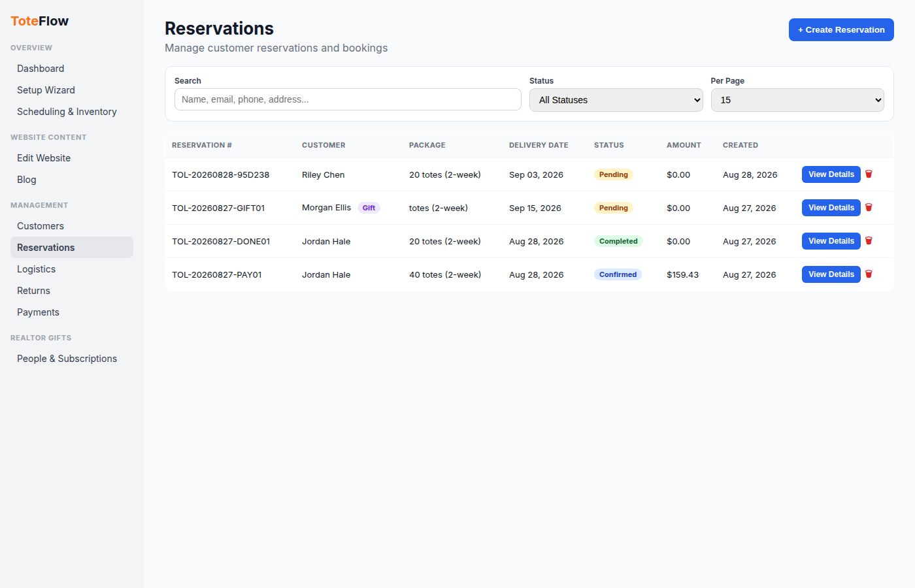Click the $159.43 amount
915x588 pixels.
pos(682,274)
